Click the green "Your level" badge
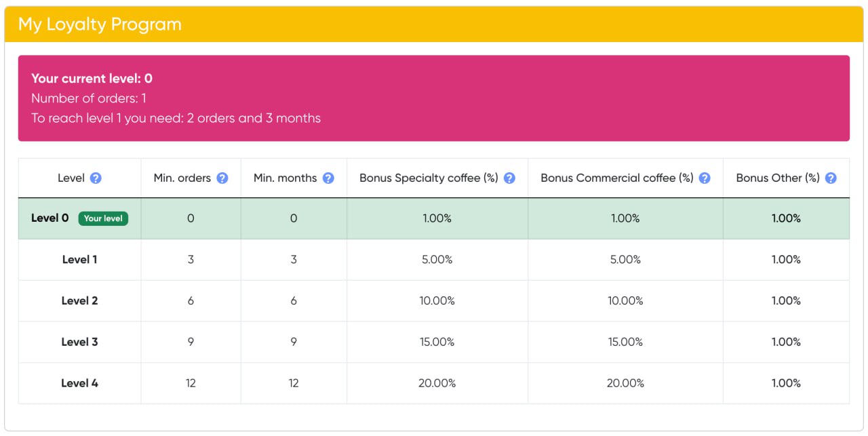The height and width of the screenshot is (436, 868). 103,218
